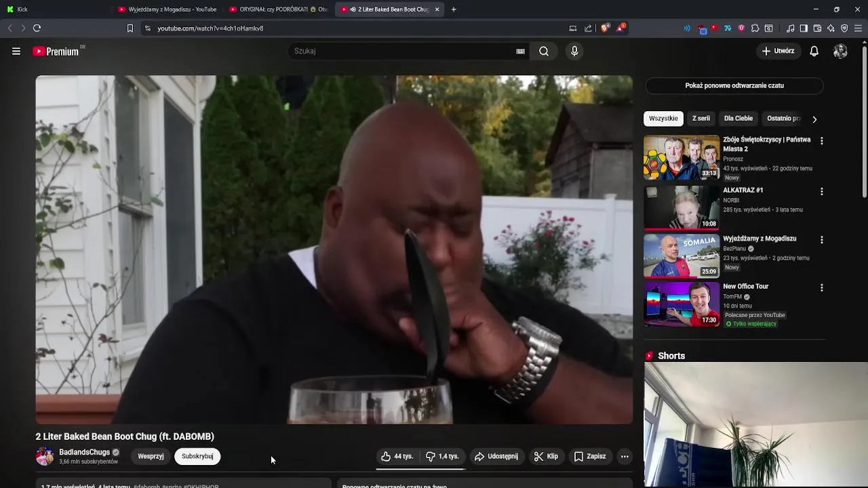Screen dimensions: 868x488
Task: Reload the page in browser toolbar
Action: (x=37, y=28)
